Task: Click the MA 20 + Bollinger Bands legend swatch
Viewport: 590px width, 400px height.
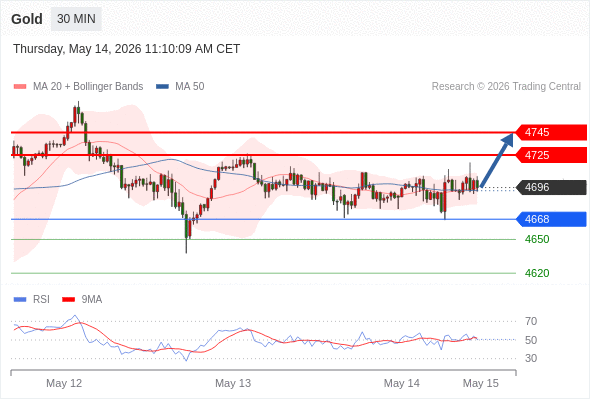Action: [x=20, y=87]
